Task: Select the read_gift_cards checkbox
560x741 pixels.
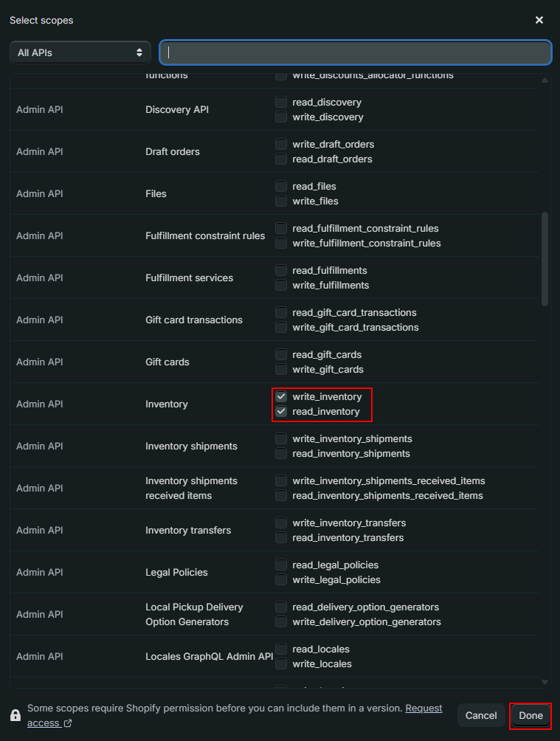Action: pyautogui.click(x=281, y=355)
